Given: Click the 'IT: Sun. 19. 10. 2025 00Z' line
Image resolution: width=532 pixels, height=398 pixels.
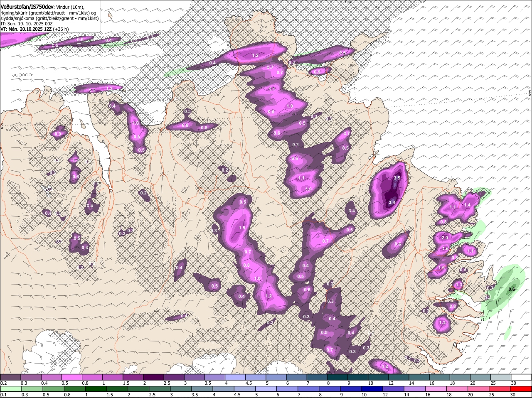Looking at the screenshot, I should click(x=27, y=24).
